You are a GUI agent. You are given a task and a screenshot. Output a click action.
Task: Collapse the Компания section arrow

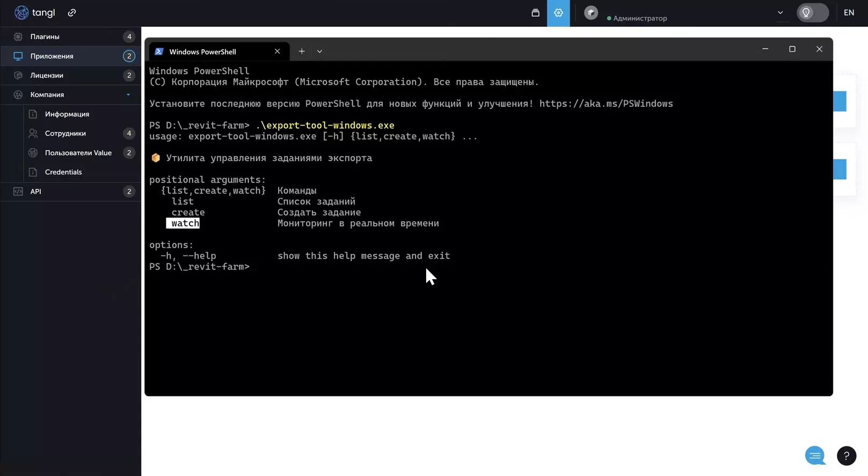pos(128,95)
